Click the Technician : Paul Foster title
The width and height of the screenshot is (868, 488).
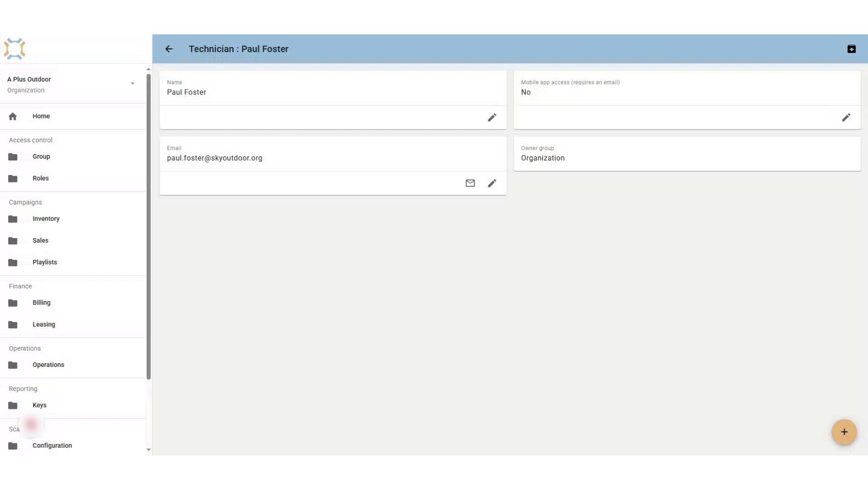(x=239, y=49)
